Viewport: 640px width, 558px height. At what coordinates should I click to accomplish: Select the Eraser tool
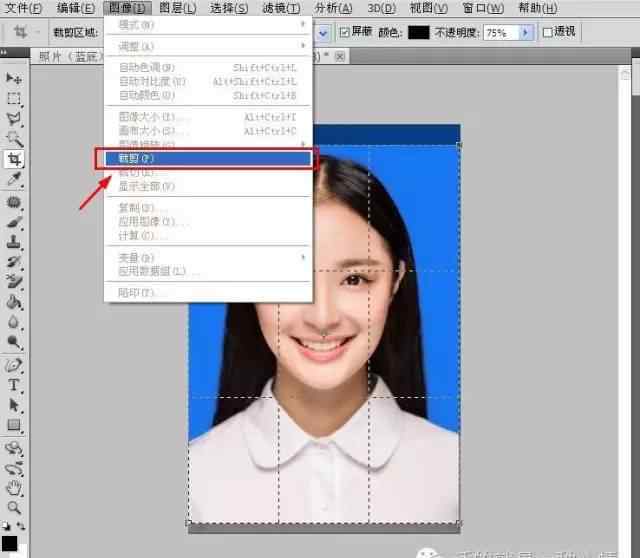(x=14, y=282)
